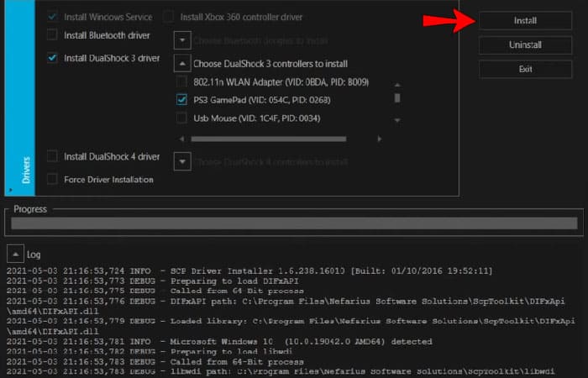Click device list scroll down arrow
588x378 pixels.
(x=397, y=120)
